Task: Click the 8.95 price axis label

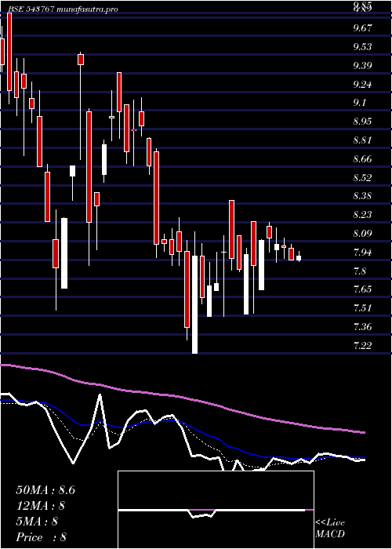Action: point(362,122)
